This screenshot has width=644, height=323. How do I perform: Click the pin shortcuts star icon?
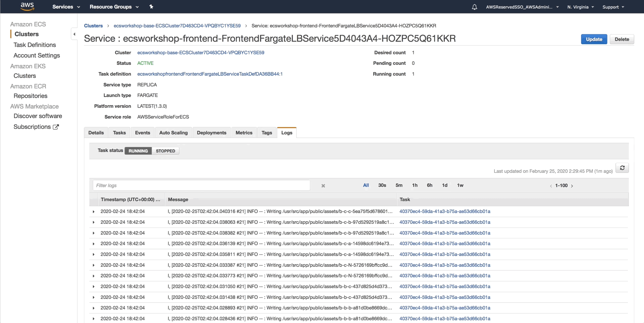[151, 7]
